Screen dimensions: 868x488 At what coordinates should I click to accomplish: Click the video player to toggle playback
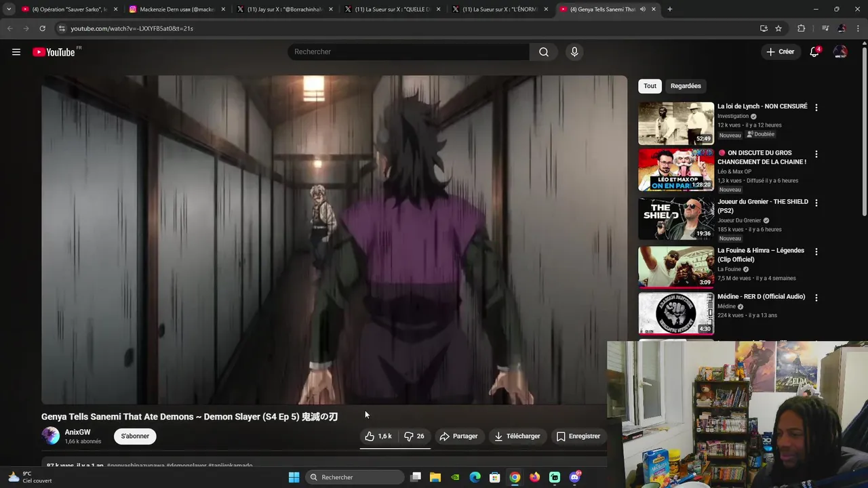[334, 240]
